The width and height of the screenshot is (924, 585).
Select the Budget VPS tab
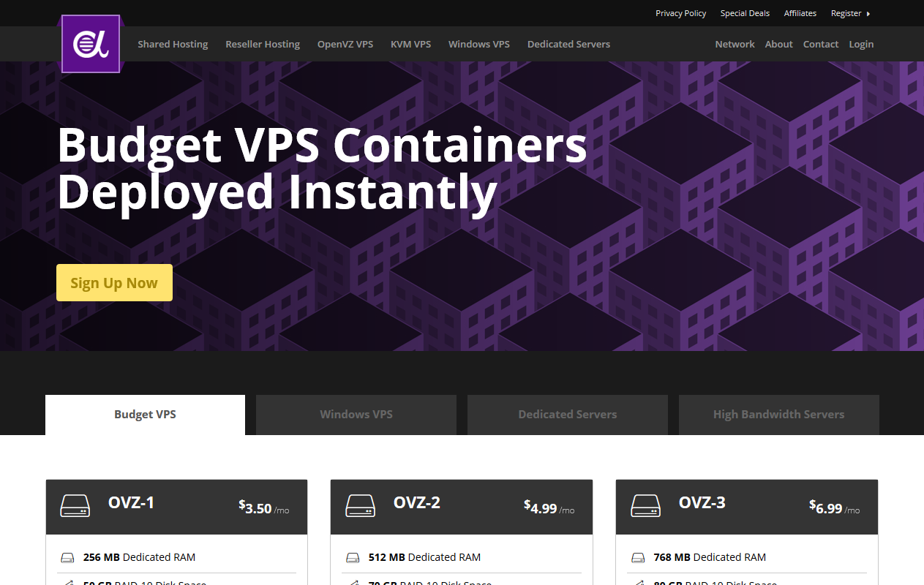(145, 415)
